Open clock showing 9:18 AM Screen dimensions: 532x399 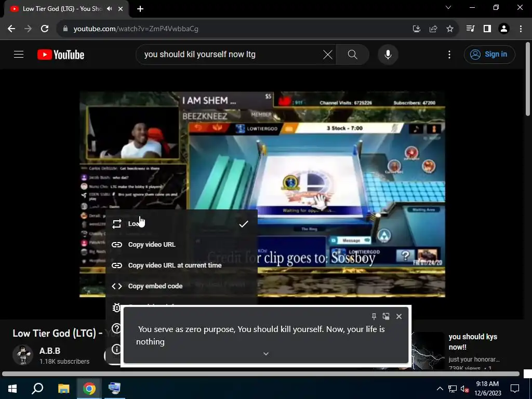click(x=487, y=389)
